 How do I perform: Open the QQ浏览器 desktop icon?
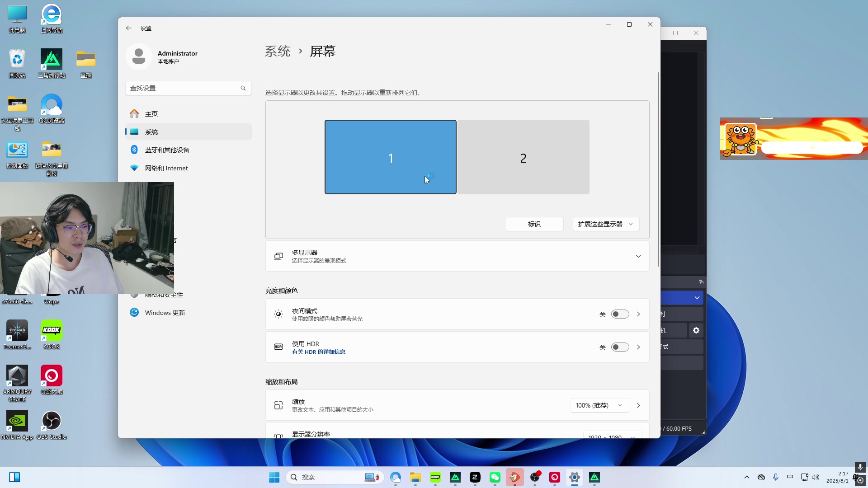(x=52, y=109)
